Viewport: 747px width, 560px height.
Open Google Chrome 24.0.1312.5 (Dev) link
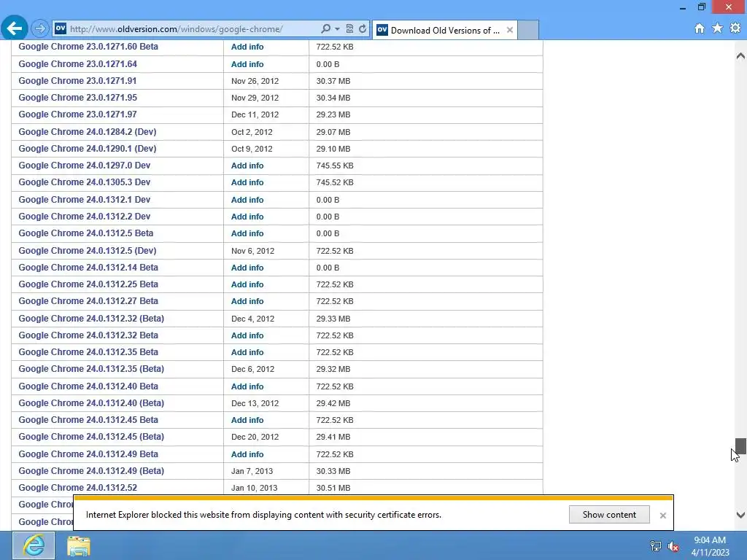(x=88, y=251)
